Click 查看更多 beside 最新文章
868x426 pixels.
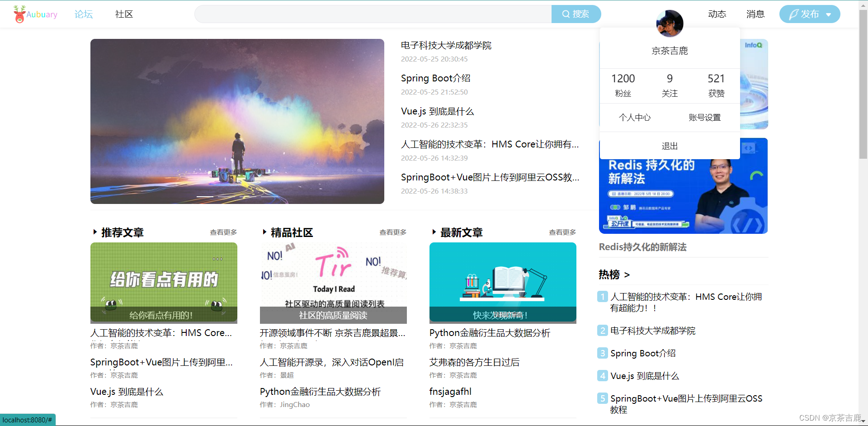coord(562,232)
